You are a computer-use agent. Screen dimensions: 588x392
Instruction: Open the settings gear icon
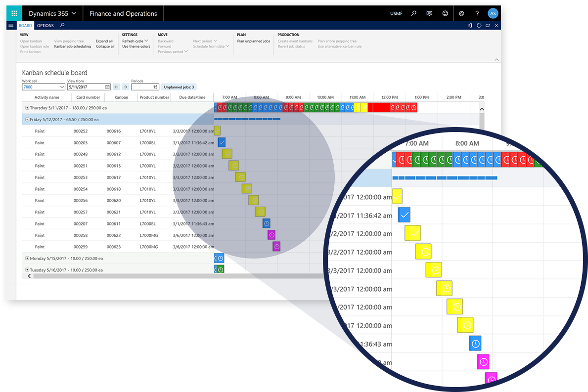[461, 13]
